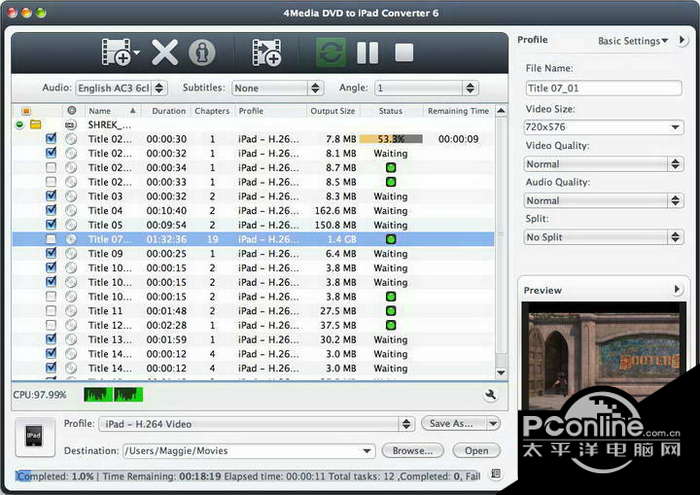Image resolution: width=700 pixels, height=495 pixels.
Task: Uncheck the Title 02 row with 00:00:30 duration
Action: (x=51, y=138)
